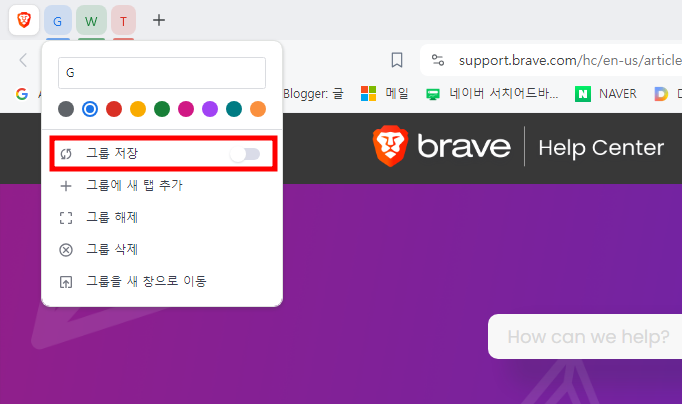Click the 그룹 저장 sync icon

pos(66,154)
